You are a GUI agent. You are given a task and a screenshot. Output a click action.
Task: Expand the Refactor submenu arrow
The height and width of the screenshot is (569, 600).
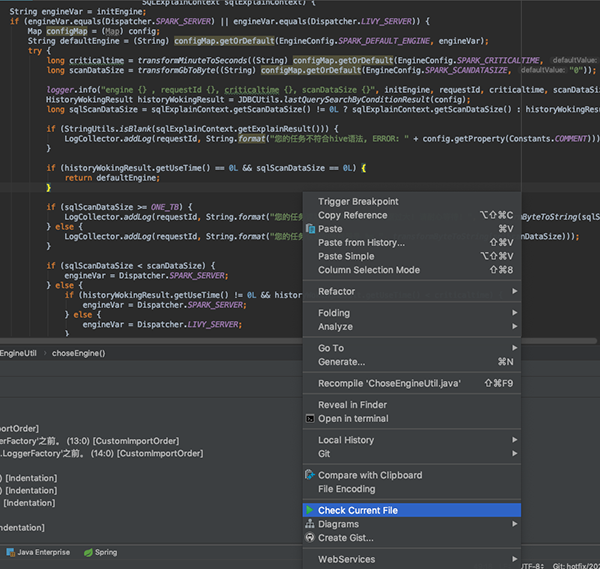pos(515,291)
